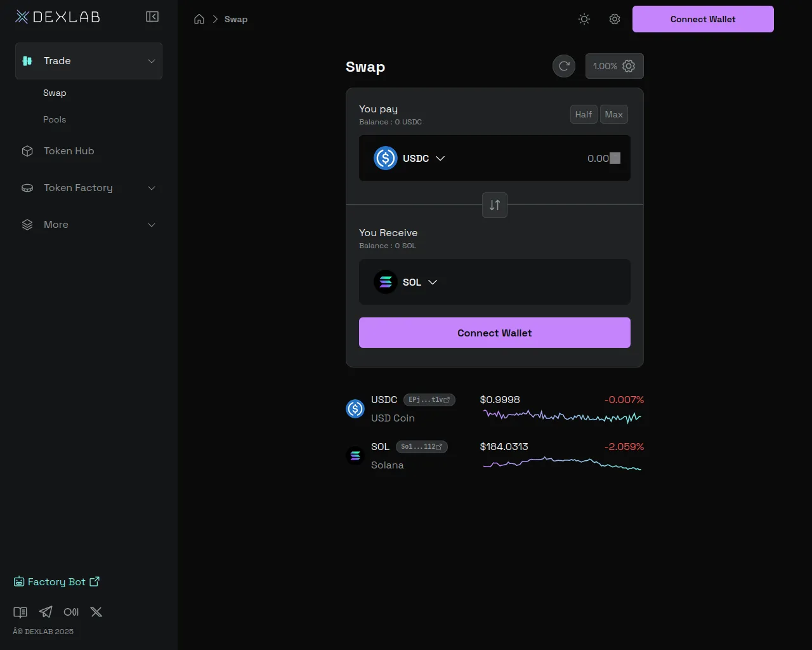
Task: Click Solana name text
Action: (387, 465)
